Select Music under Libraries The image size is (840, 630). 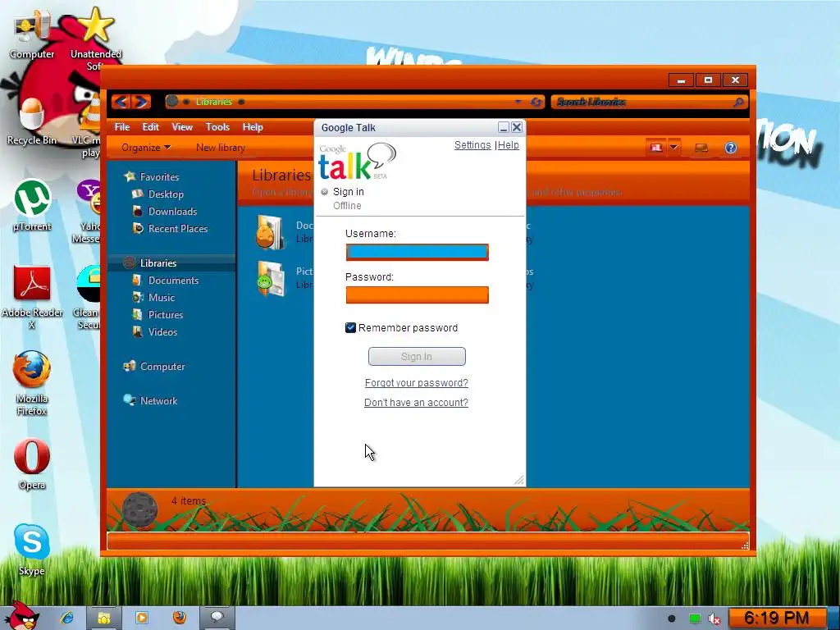(162, 297)
